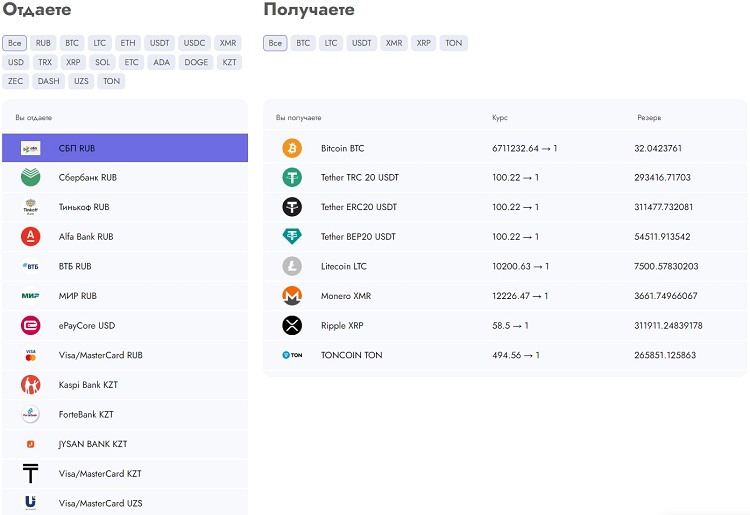Click the rate 6711232.64 → 1
Screen dimensions: 750x515
coord(525,148)
